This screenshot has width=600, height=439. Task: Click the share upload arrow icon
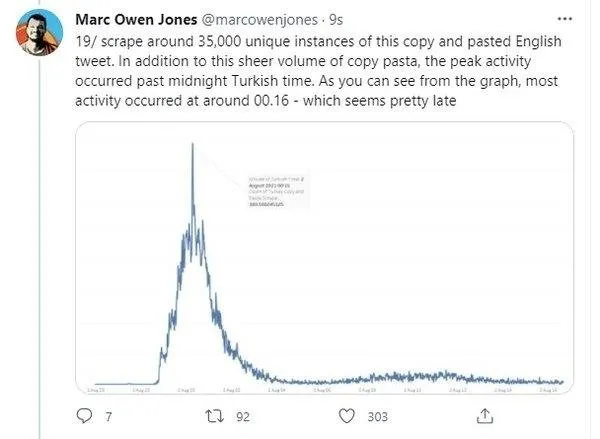click(x=484, y=416)
